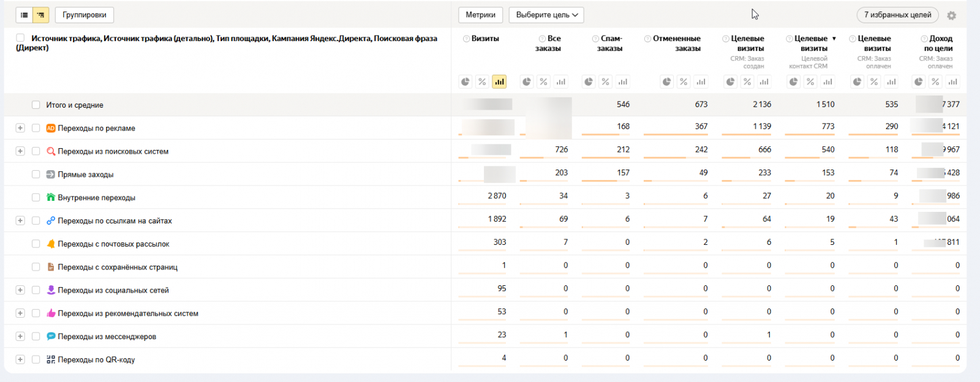Show percentages for Визиты column
The image size is (980, 382).
pyautogui.click(x=483, y=81)
